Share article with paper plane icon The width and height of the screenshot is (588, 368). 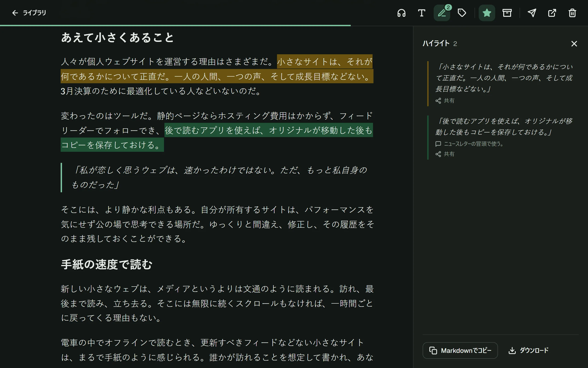click(x=532, y=13)
